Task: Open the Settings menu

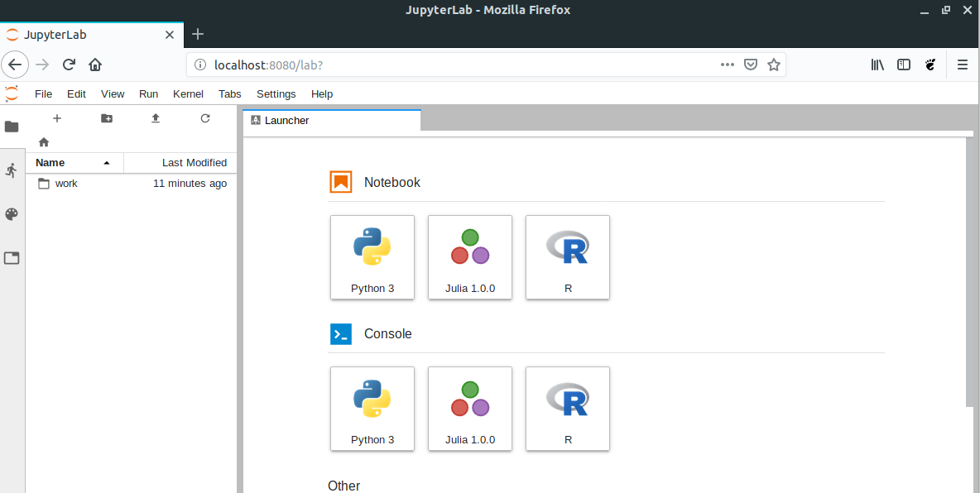Action: coord(276,93)
